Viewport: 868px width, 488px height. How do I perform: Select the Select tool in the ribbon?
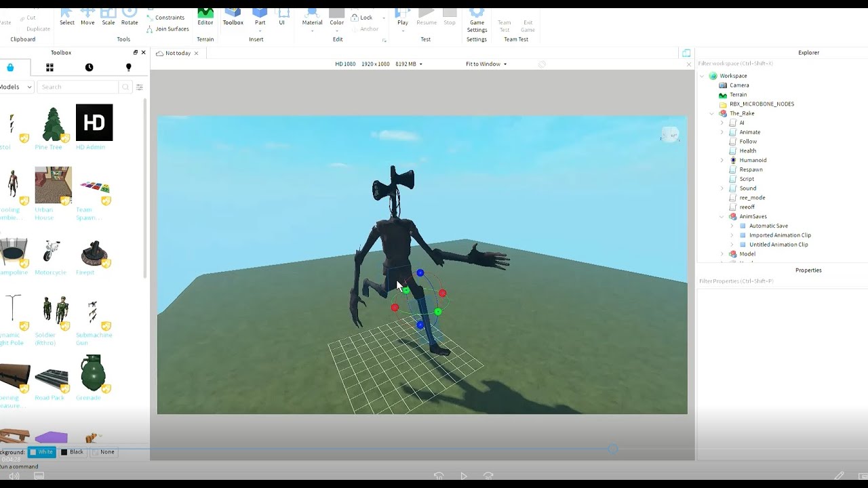(66, 16)
